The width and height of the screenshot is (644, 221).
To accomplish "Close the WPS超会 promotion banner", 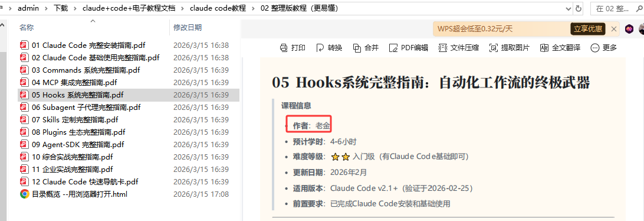I will (613, 29).
